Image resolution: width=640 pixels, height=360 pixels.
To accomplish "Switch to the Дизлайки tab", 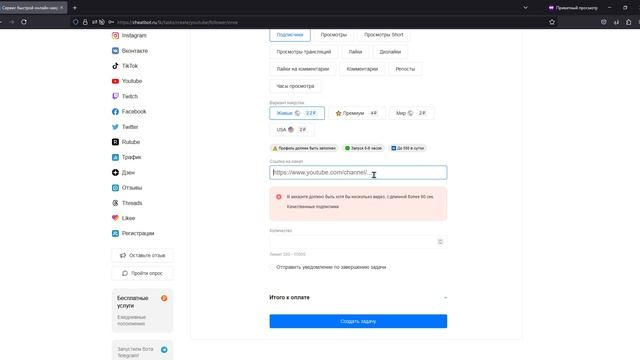I will click(390, 52).
